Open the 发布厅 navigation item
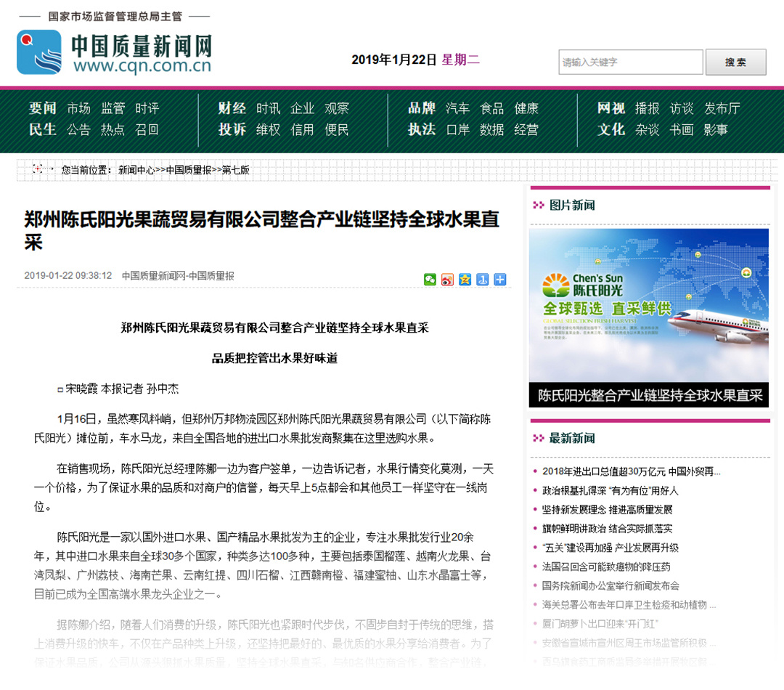Screen dimensions: 784x690 point(722,108)
